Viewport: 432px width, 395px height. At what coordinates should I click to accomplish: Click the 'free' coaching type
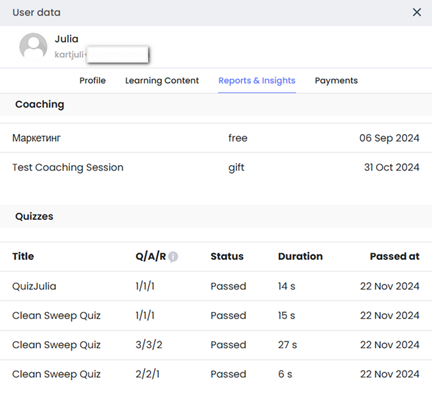(x=238, y=138)
